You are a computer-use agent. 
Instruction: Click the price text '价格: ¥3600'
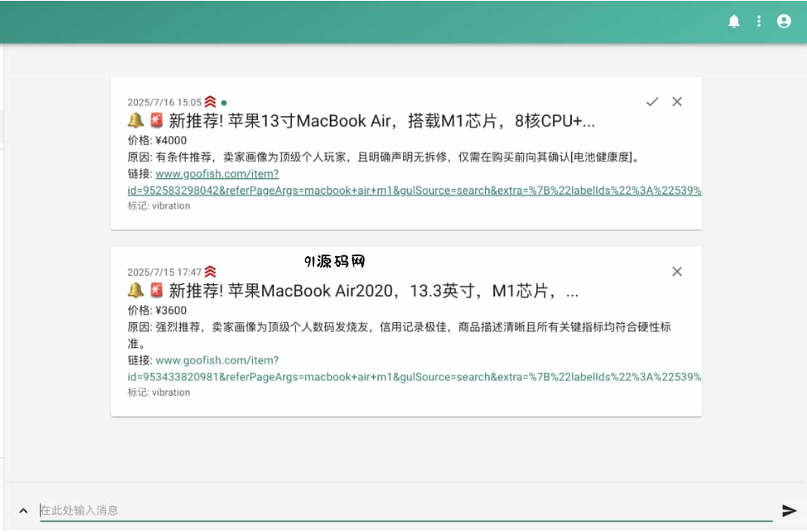[157, 311]
